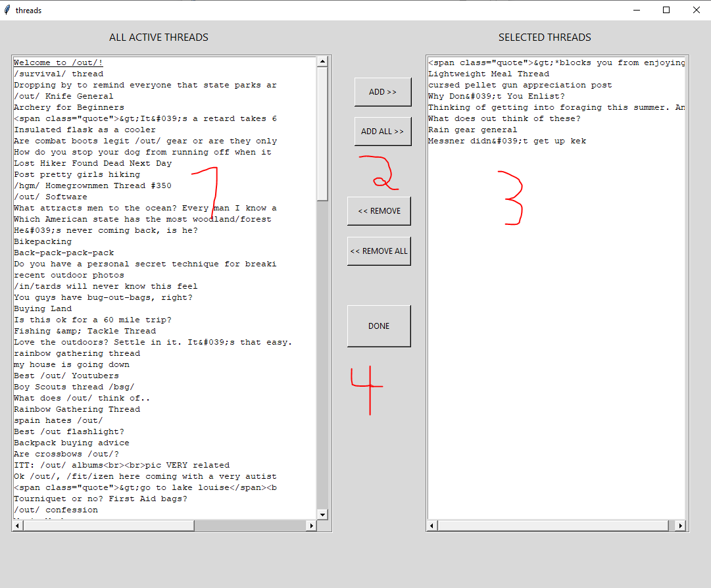This screenshot has height=588, width=711.
Task: Click the ADD ALL >> button
Action: [x=382, y=132]
